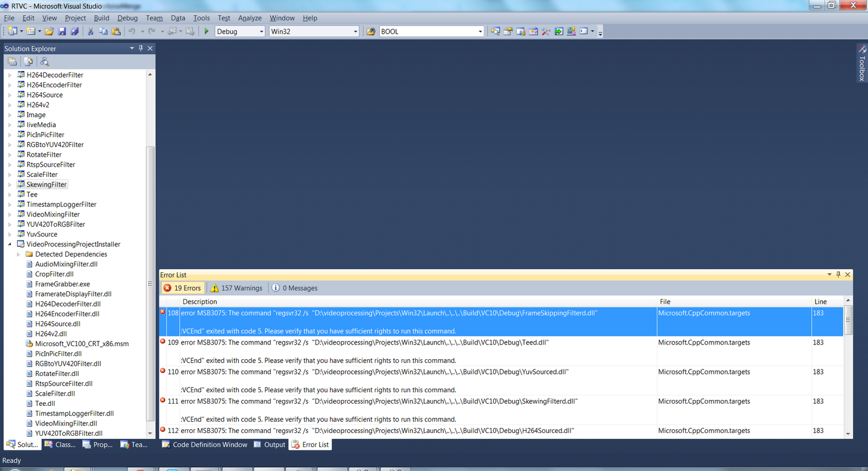Open toolbar options overflow arrow
868x471 pixels.
(x=600, y=33)
